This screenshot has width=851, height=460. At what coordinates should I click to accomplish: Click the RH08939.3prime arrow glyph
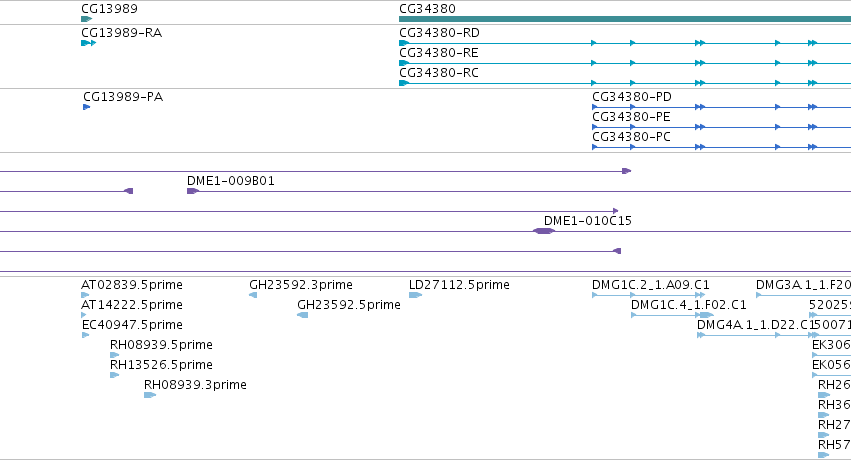coord(150,395)
